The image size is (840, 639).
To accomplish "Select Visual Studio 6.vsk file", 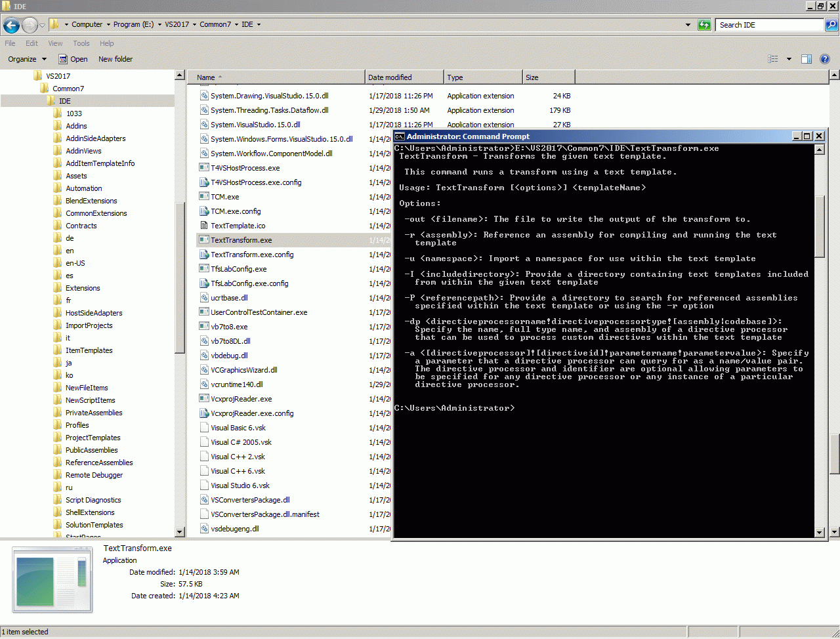I will point(240,485).
